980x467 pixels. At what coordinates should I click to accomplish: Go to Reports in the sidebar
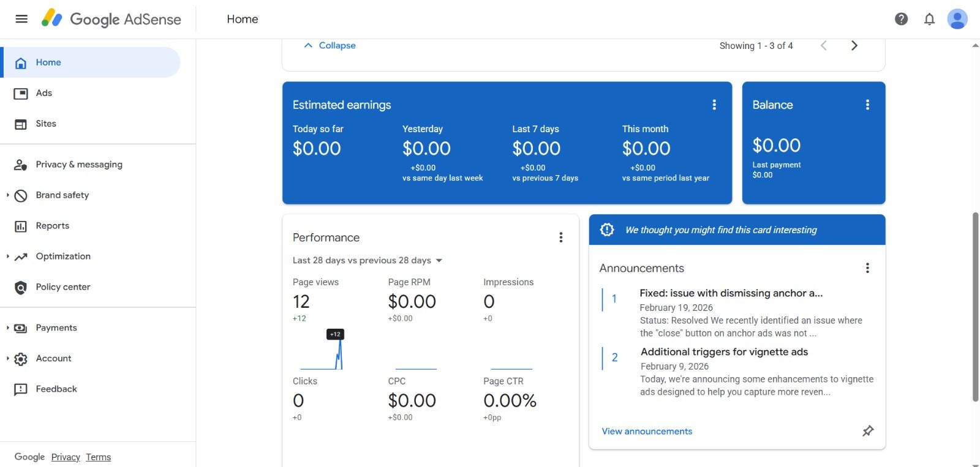(52, 226)
